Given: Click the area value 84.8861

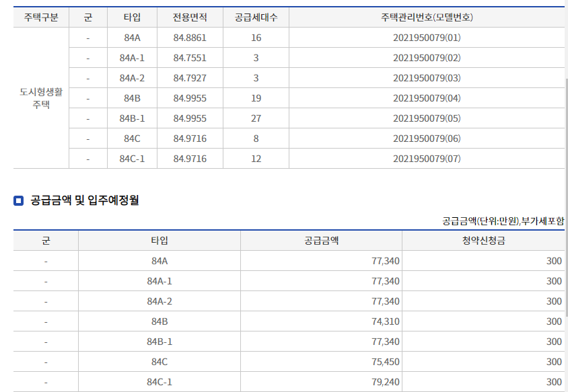Looking at the screenshot, I should [190, 38].
